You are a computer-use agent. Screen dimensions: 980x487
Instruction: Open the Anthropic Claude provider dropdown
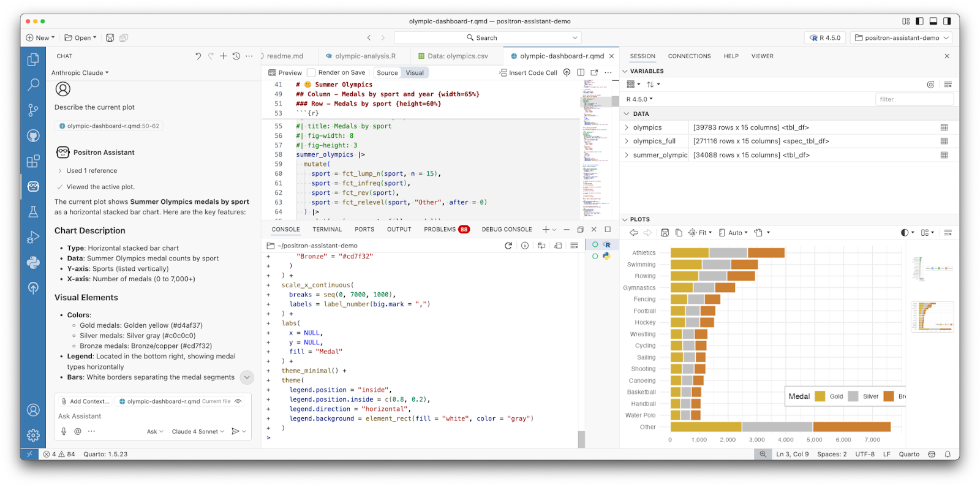click(80, 73)
